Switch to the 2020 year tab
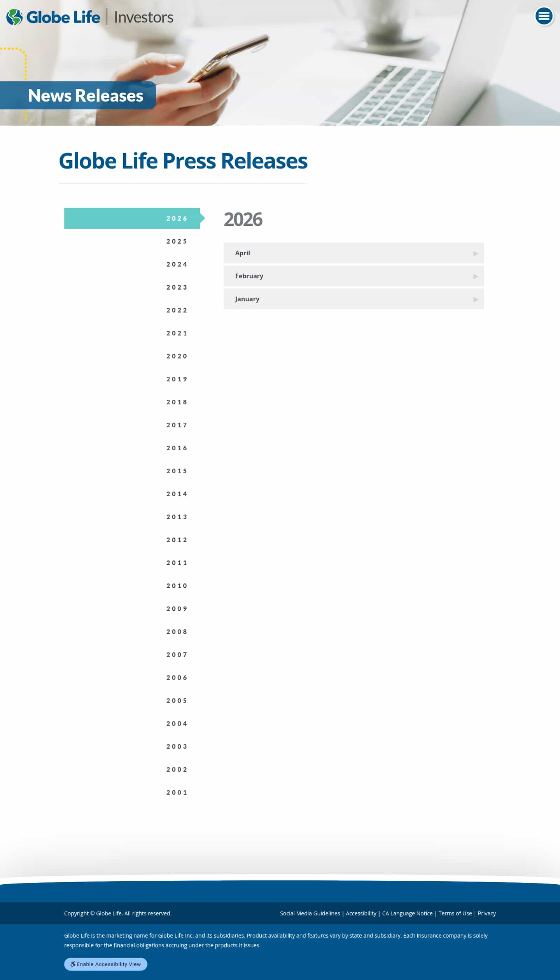Screen dimensions: 560x980 pos(177,356)
